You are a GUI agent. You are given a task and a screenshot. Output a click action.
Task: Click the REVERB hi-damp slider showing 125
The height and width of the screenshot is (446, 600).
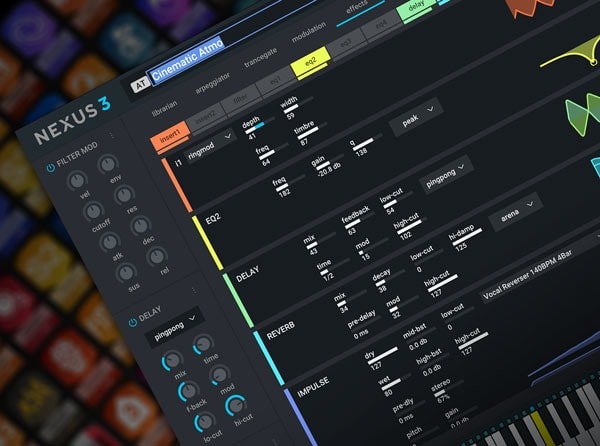coord(466,235)
